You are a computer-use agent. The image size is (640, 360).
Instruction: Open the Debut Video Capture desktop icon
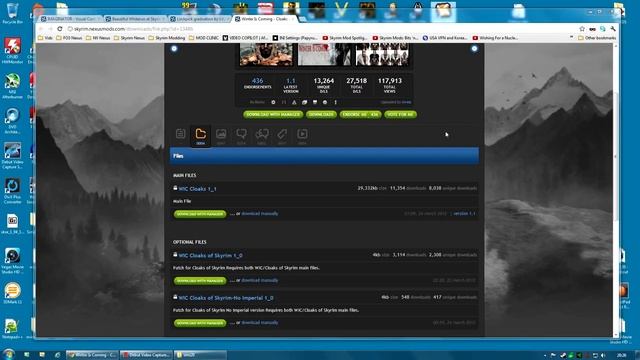coord(12,156)
